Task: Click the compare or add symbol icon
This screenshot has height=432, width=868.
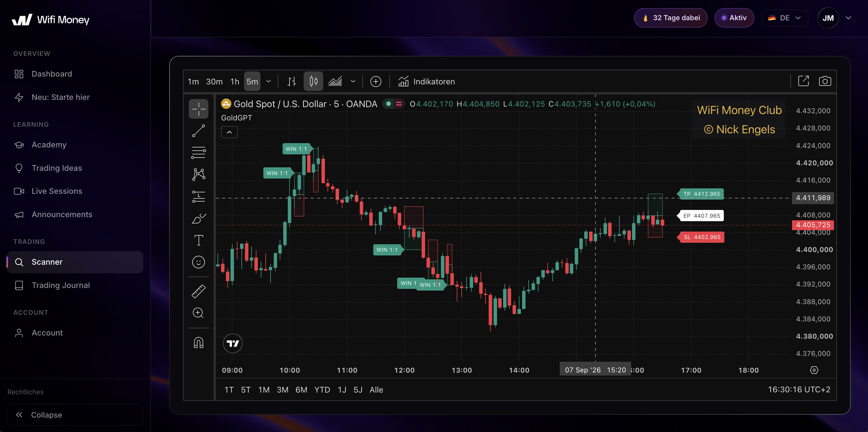Action: 376,81
